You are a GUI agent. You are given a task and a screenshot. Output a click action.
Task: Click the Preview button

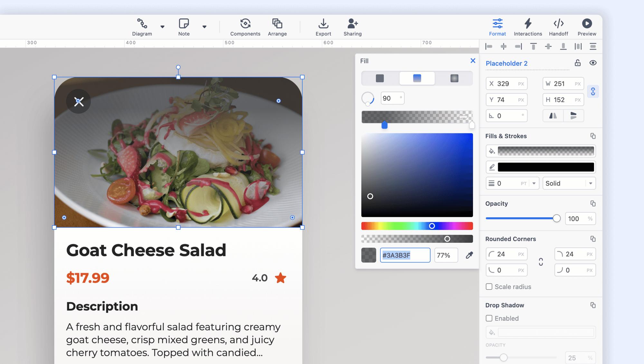(x=587, y=27)
